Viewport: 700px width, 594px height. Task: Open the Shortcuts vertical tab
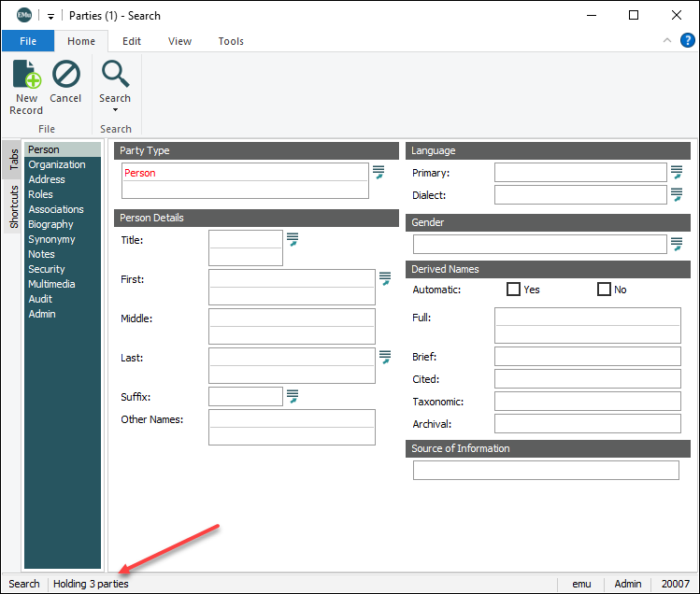tap(14, 206)
